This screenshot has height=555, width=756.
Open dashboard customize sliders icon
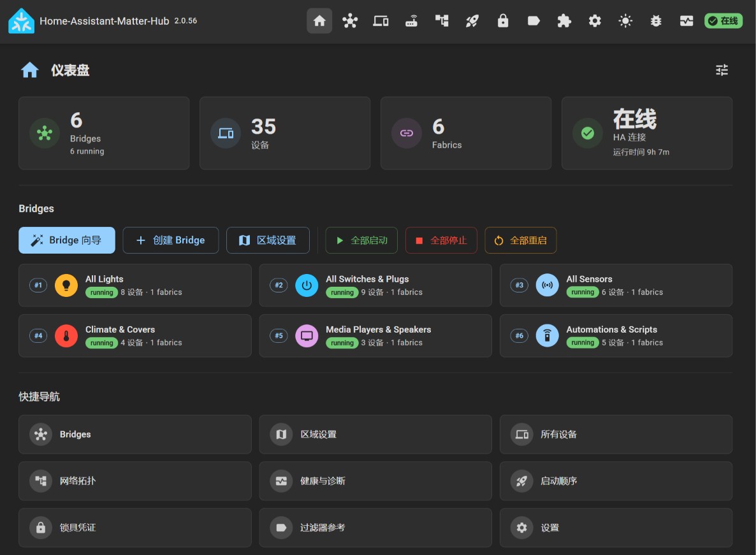(722, 70)
